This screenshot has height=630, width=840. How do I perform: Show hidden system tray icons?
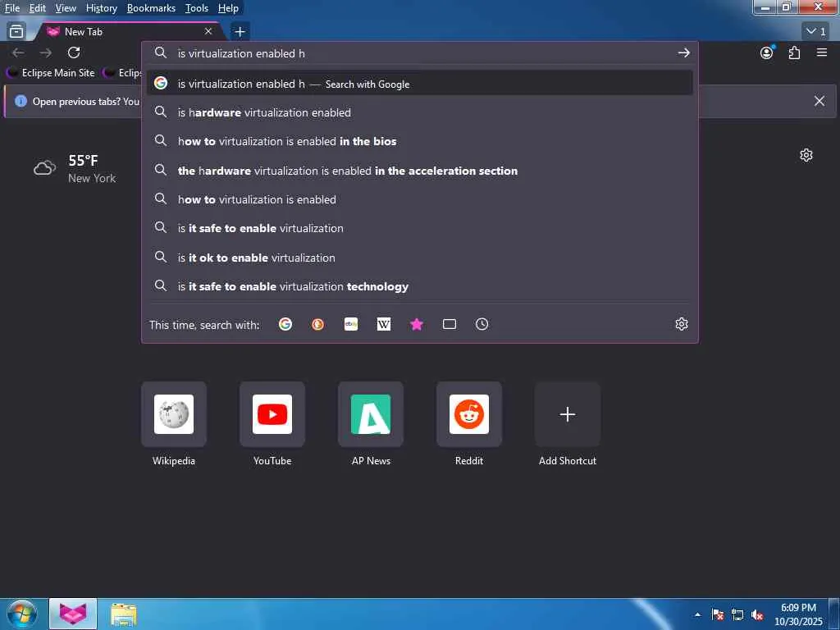pos(697,614)
